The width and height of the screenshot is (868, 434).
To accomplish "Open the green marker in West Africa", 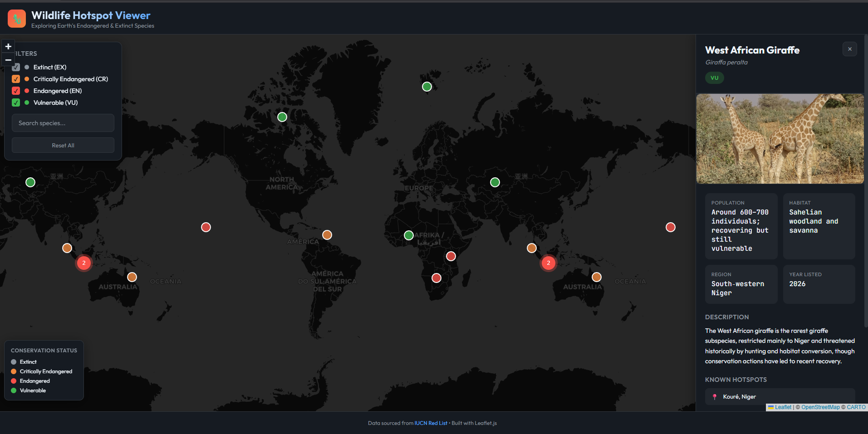I will pyautogui.click(x=409, y=235).
